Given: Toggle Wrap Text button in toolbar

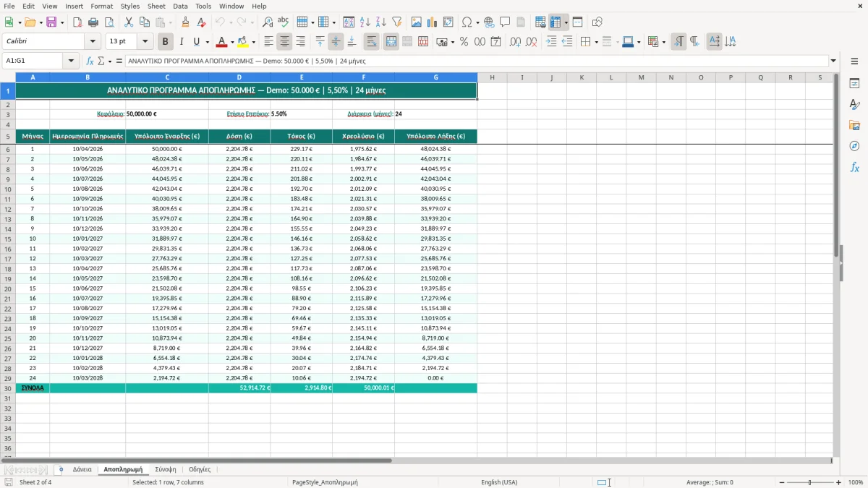Looking at the screenshot, I should 372,42.
